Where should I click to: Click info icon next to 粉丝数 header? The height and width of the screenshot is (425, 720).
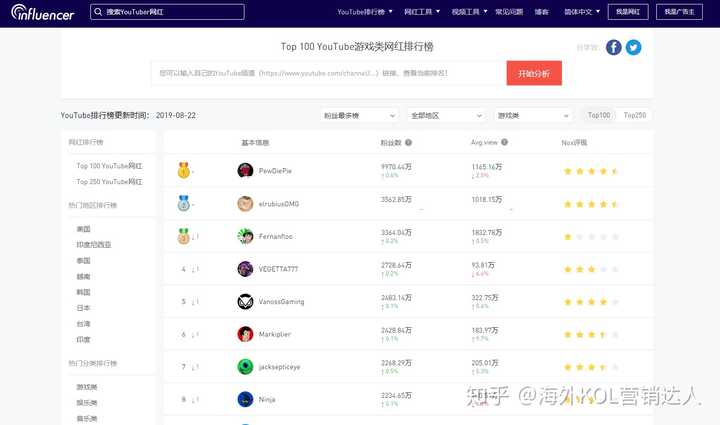[x=408, y=142]
